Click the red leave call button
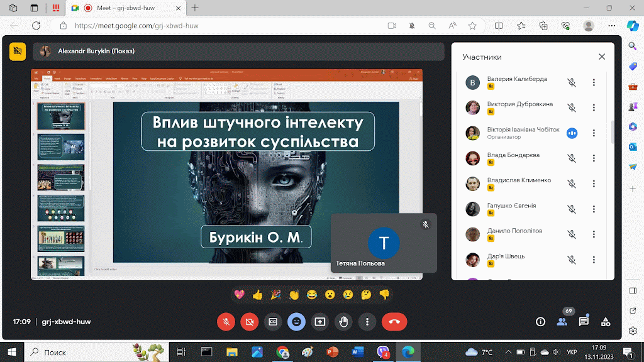644x362 pixels. [x=394, y=321]
